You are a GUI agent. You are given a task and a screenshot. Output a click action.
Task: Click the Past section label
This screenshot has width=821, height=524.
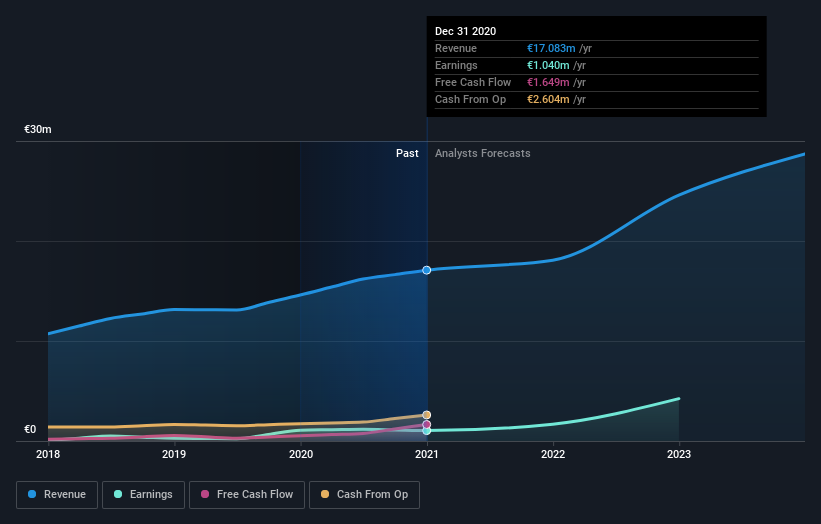[407, 153]
